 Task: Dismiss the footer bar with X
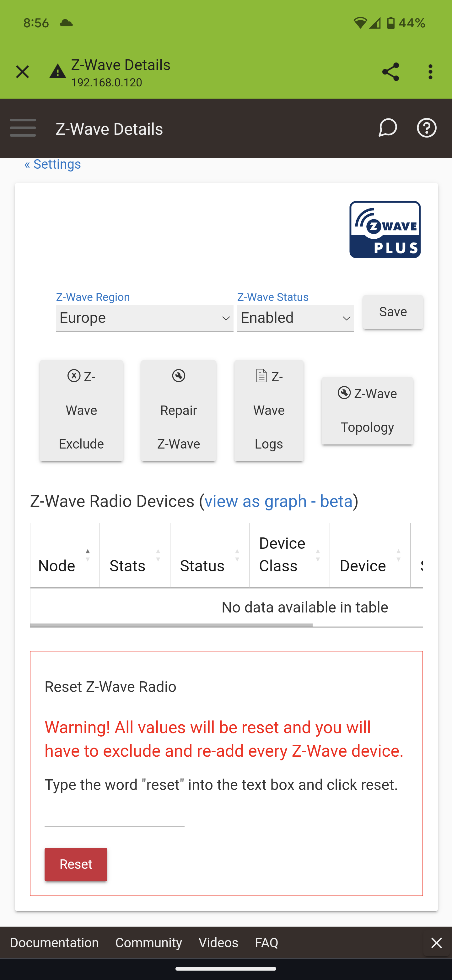(436, 943)
